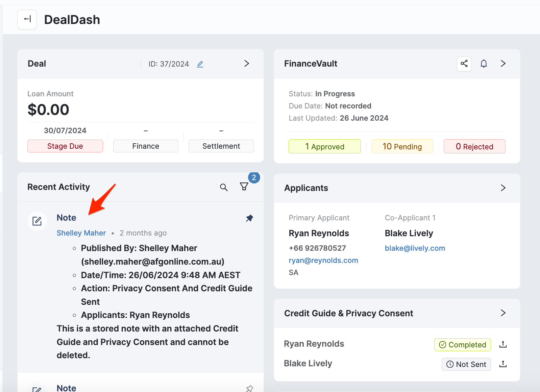
Task: Search recent activity with magnifier icon
Action: (224, 187)
